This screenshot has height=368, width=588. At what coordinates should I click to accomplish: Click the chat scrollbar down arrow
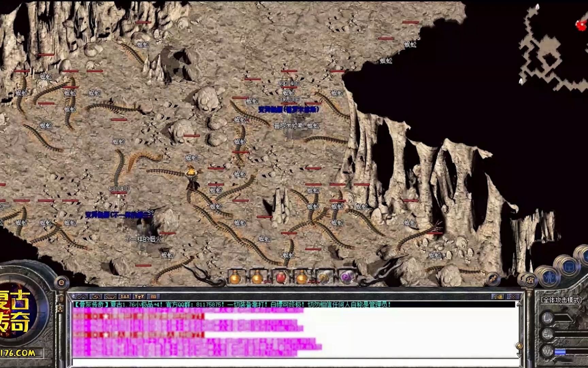pyautogui.click(x=519, y=355)
